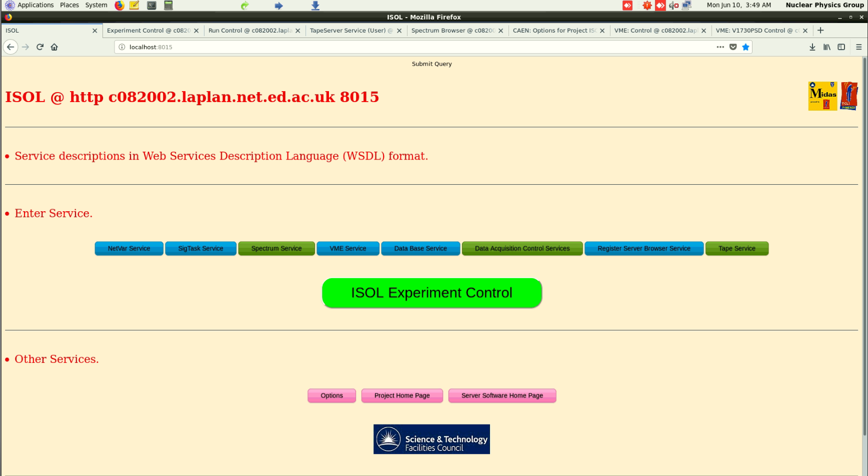Viewport: 868px width, 476px height.
Task: Visit the Server Software Home Page
Action: click(502, 396)
